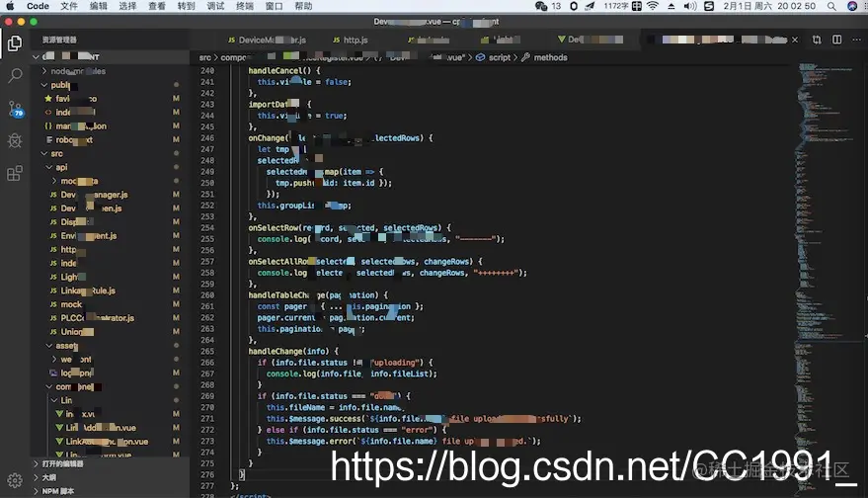The image size is (868, 498).
Task: Click the src breadcrumb segment
Action: coord(204,57)
